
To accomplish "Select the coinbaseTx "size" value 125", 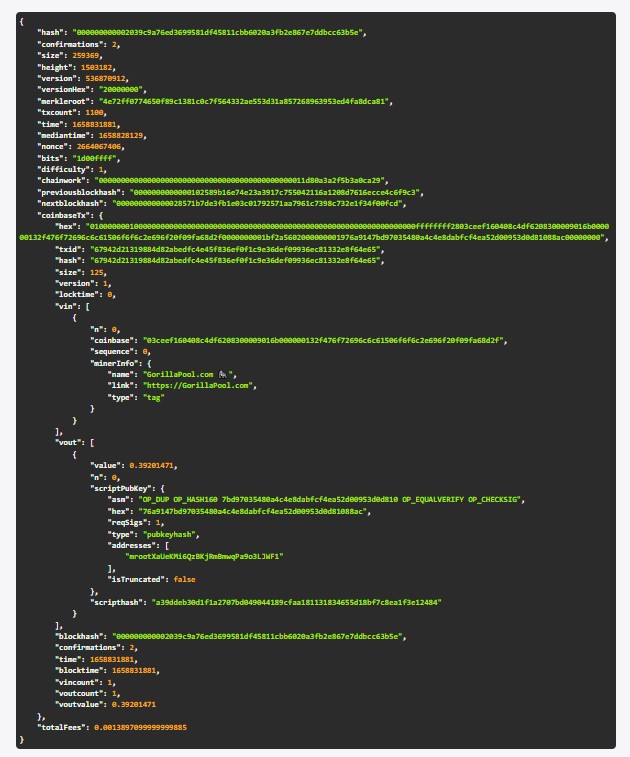I will click(97, 272).
